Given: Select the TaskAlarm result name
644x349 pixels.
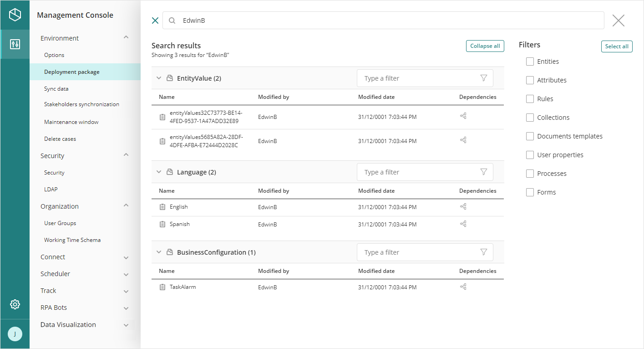Looking at the screenshot, I should 183,287.
